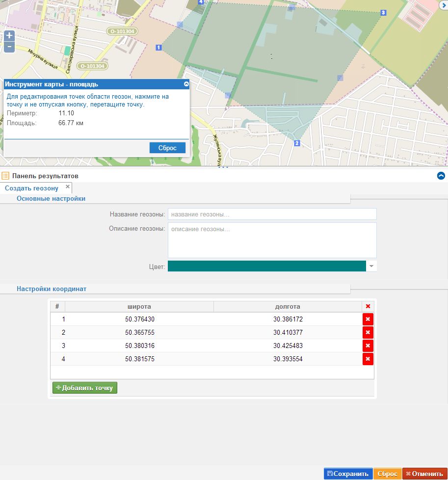Remove coordinate point 4 from table
This screenshot has height=480, width=448.
[368, 359]
